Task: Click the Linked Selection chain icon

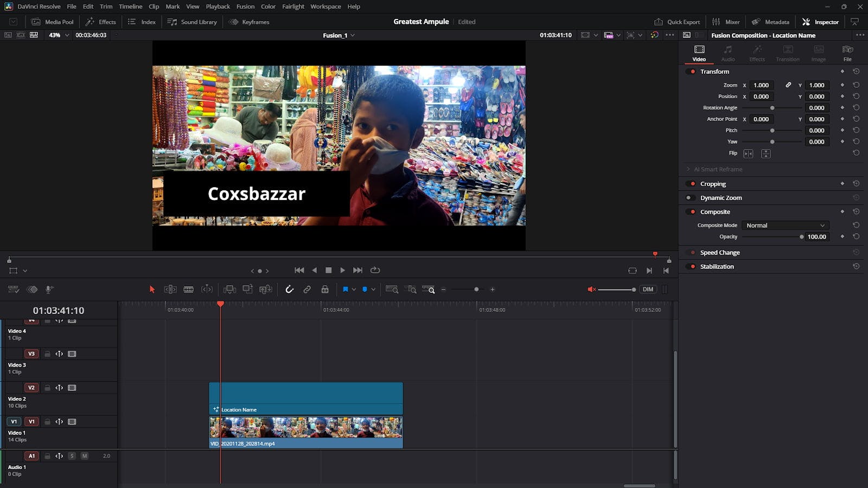Action: (307, 290)
